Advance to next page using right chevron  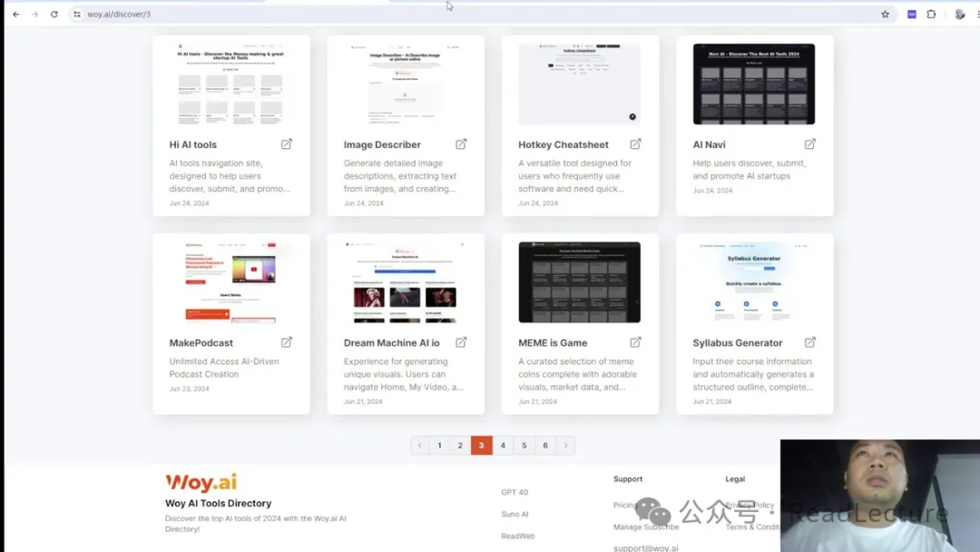pyautogui.click(x=566, y=446)
